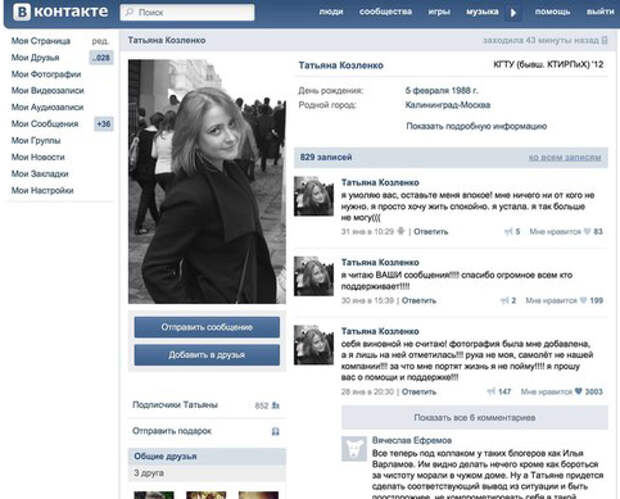The width and height of the screenshot is (620, 499).
Task: Click the Калининград-Москва hometown link
Action: click(448, 105)
